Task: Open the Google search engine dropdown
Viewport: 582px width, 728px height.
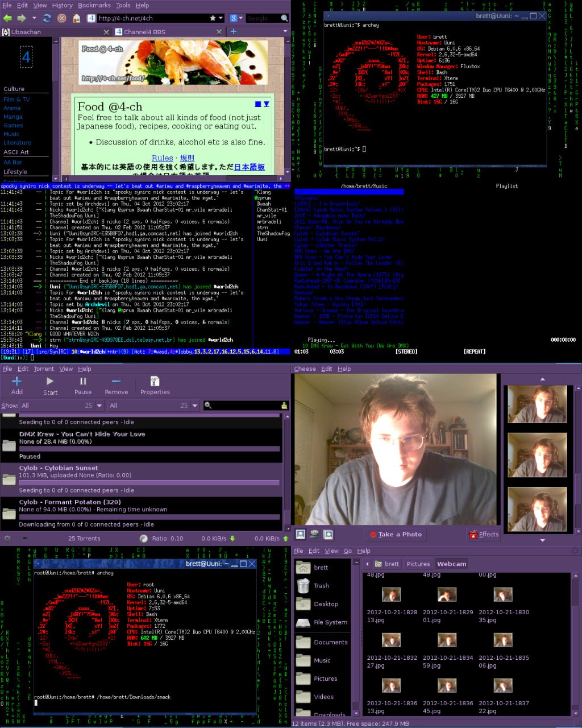Action: (x=236, y=18)
